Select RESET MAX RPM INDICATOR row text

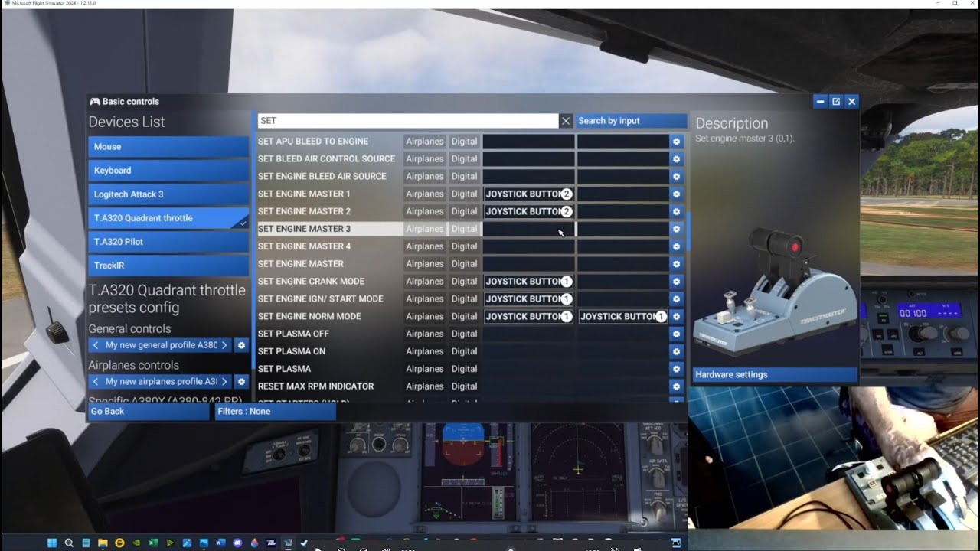(316, 386)
